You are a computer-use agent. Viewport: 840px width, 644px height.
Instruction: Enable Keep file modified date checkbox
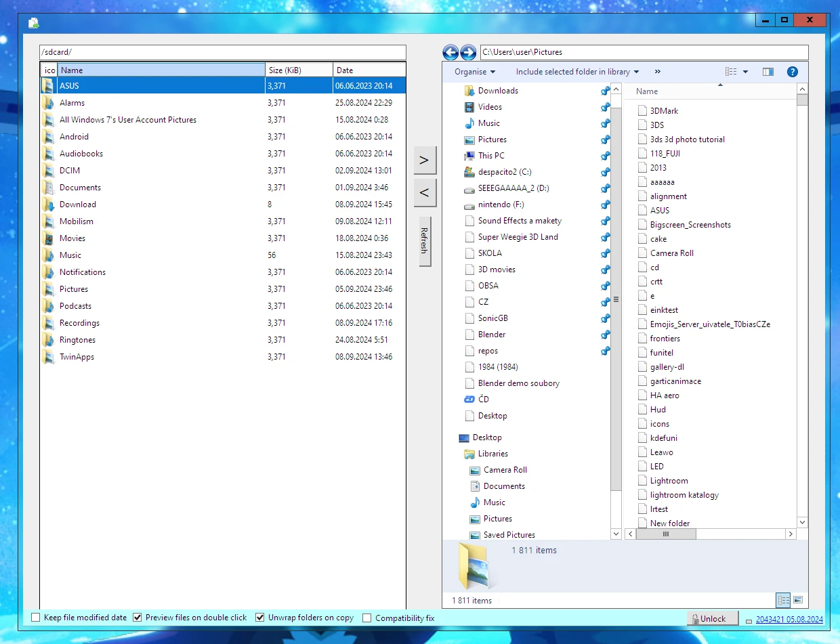[35, 618]
